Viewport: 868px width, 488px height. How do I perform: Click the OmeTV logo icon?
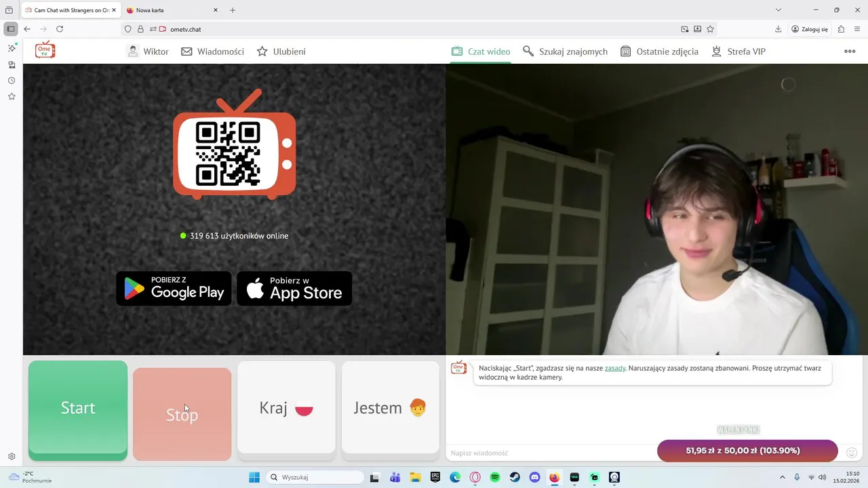tap(45, 50)
